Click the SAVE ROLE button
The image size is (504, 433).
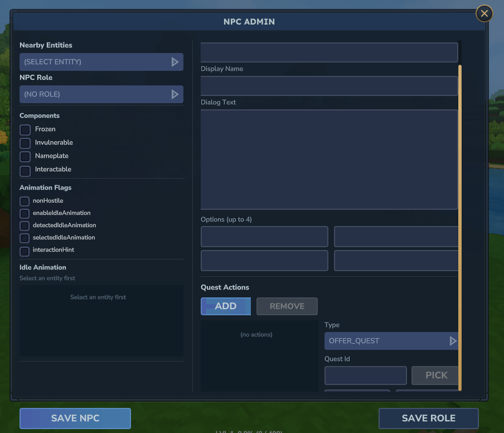[429, 418]
